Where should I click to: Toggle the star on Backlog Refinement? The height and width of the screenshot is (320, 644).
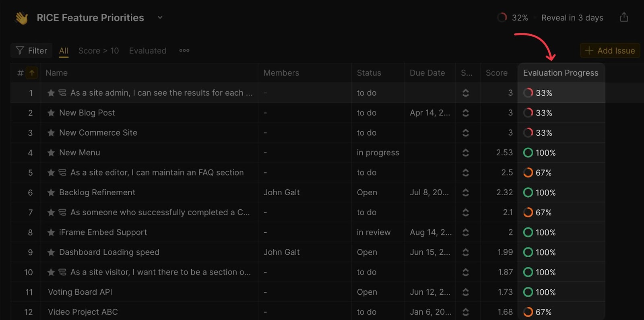[x=51, y=193]
